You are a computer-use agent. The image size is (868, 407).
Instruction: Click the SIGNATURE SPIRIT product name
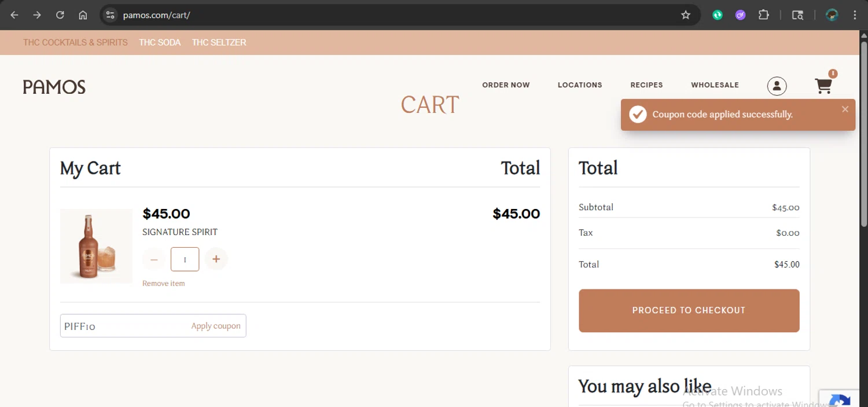[x=180, y=232]
